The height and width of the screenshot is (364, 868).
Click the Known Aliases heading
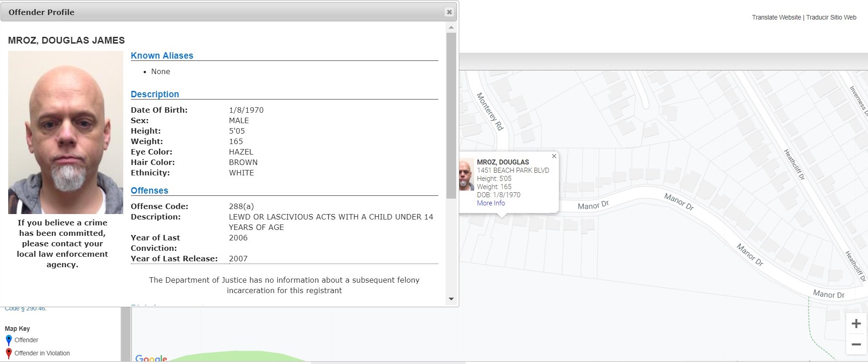[162, 55]
